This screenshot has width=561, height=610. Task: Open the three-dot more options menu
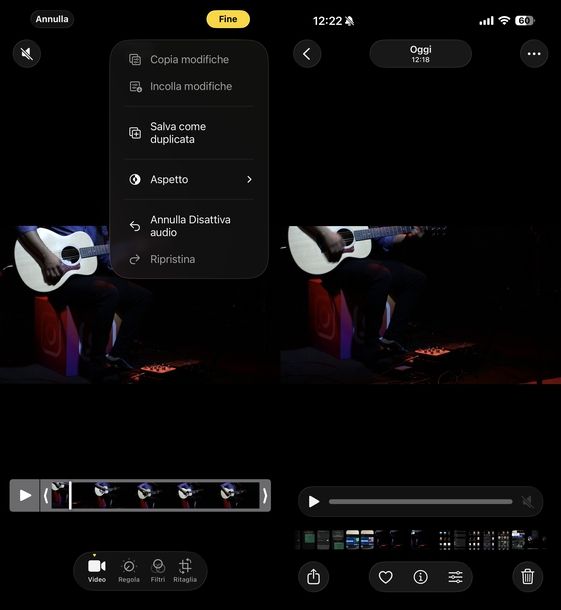[x=534, y=54]
